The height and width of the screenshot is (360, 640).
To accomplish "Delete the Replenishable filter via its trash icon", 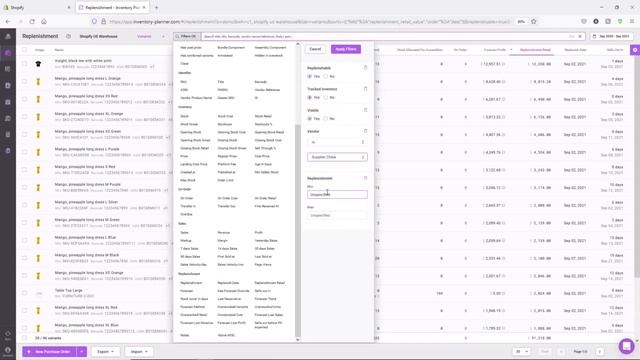I will [365, 68].
